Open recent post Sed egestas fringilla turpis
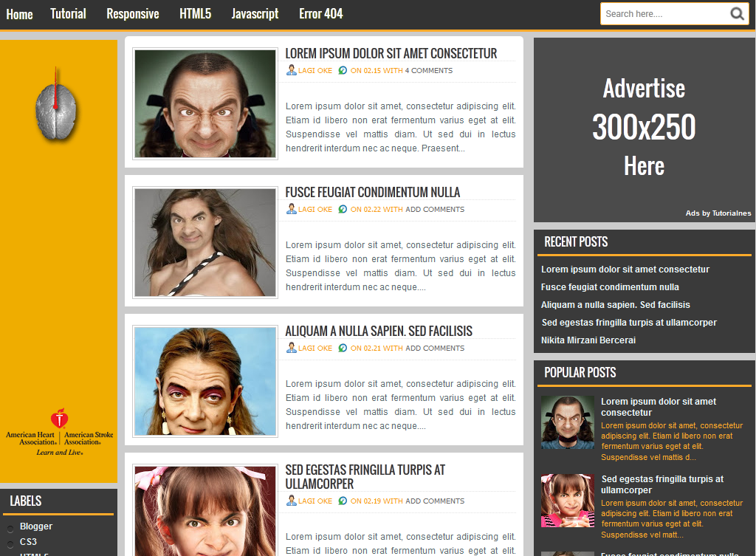The width and height of the screenshot is (756, 556). (629, 323)
